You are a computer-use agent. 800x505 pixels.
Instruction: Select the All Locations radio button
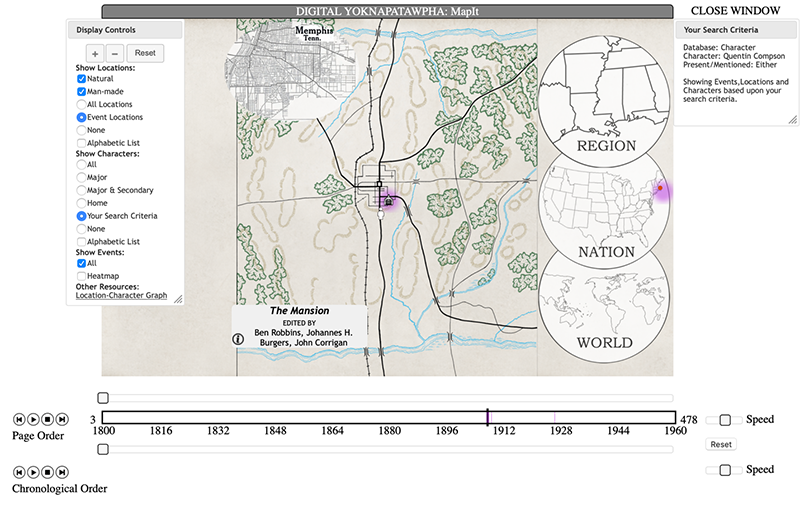click(x=81, y=104)
